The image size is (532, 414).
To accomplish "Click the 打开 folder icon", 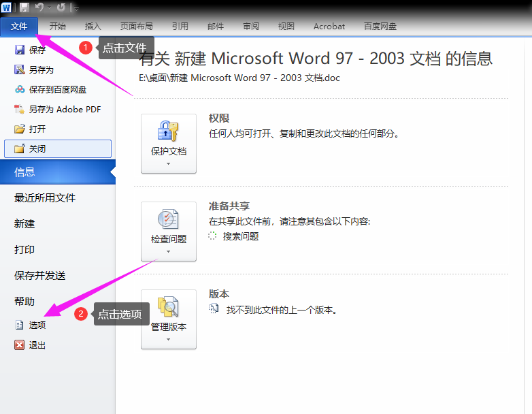I will coord(20,129).
